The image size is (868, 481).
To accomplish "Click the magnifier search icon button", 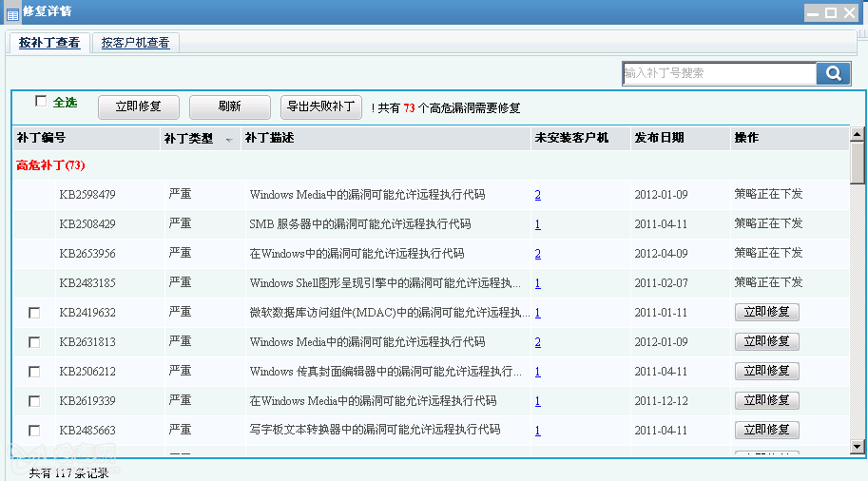I will (x=833, y=73).
